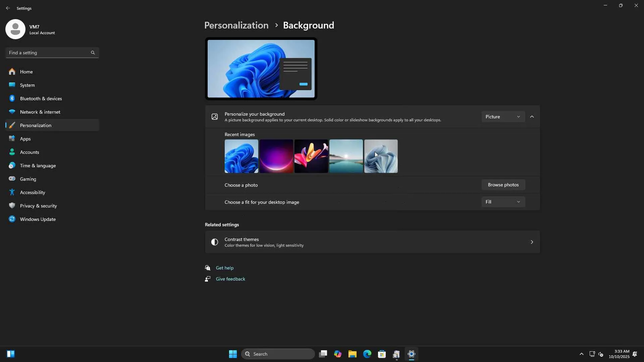Open Bluetooth & devices settings
Image resolution: width=644 pixels, height=362 pixels.
tap(41, 99)
